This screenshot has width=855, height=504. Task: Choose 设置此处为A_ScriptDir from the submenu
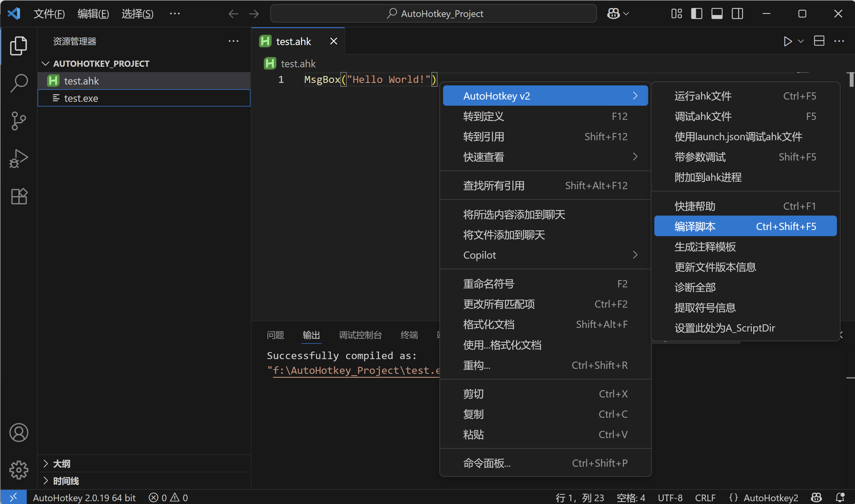pyautogui.click(x=745, y=328)
